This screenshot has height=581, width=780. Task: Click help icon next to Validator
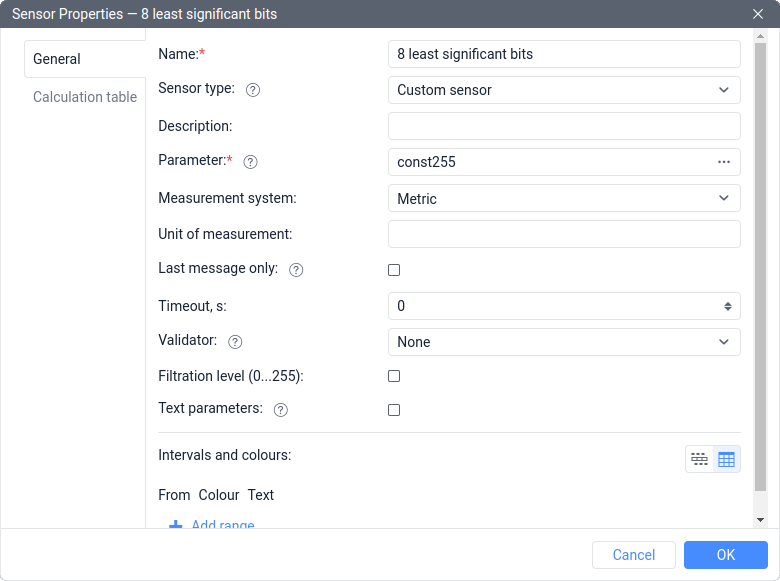(x=235, y=342)
